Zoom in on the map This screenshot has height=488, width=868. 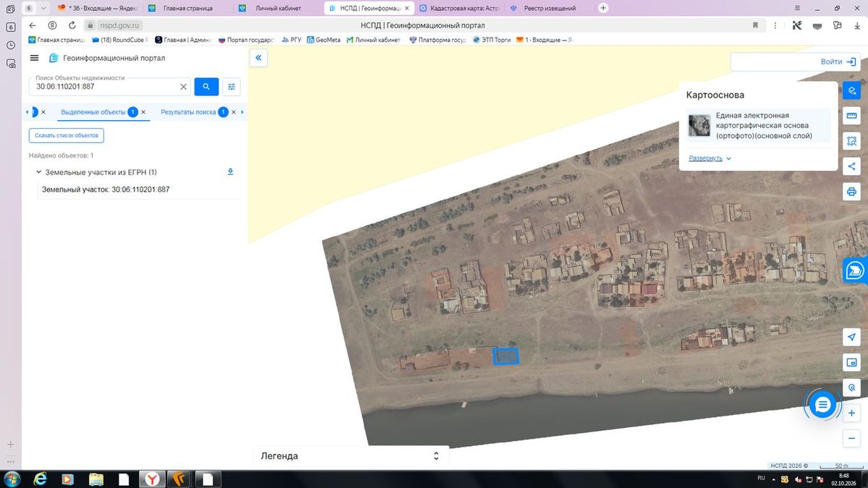[x=851, y=414]
